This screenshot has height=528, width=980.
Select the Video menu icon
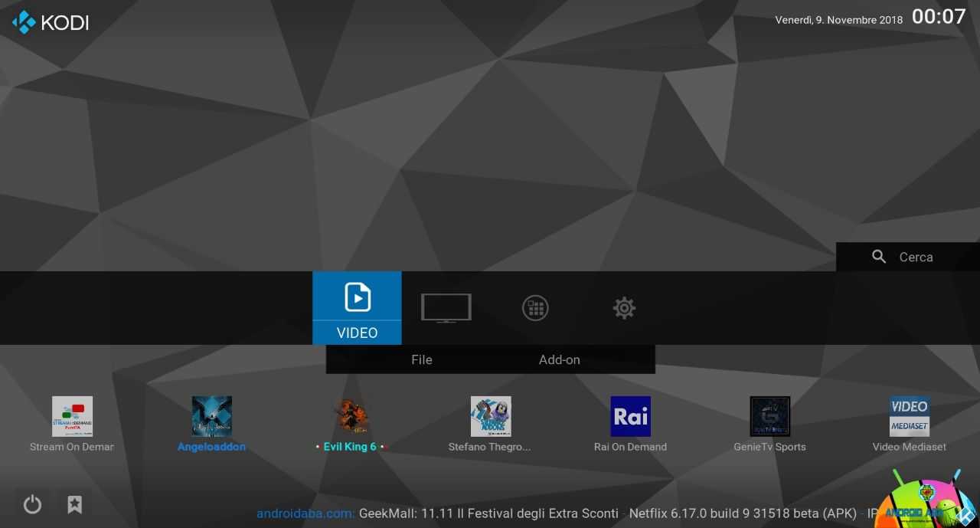358,297
